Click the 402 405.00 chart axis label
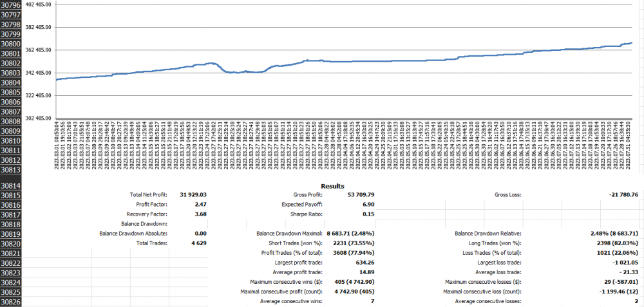The image size is (644, 307). pos(38,5)
